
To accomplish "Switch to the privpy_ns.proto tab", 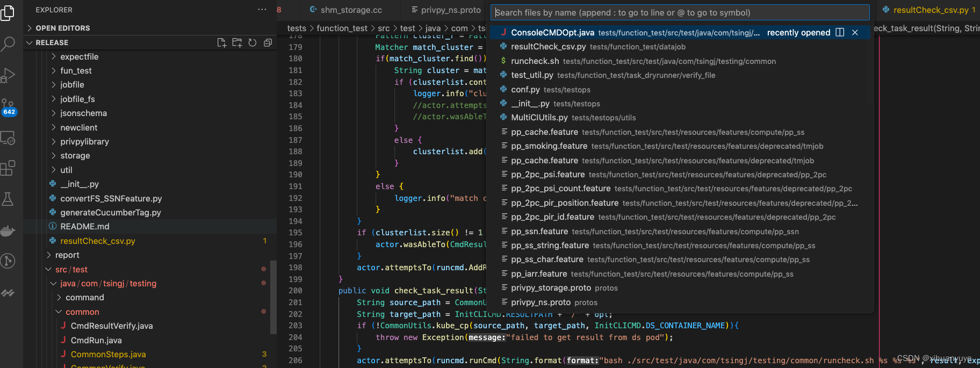I will pyautogui.click(x=445, y=10).
